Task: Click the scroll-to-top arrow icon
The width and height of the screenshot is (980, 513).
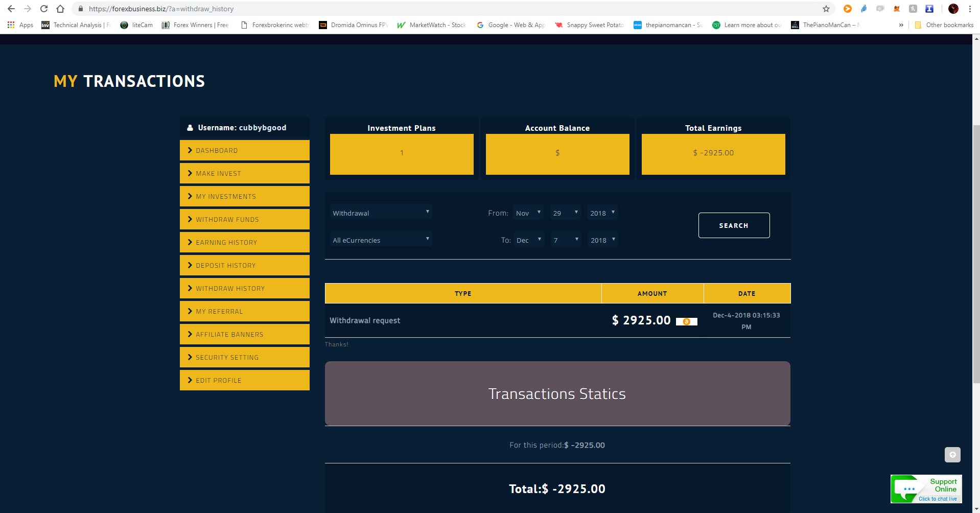Action: (x=952, y=455)
